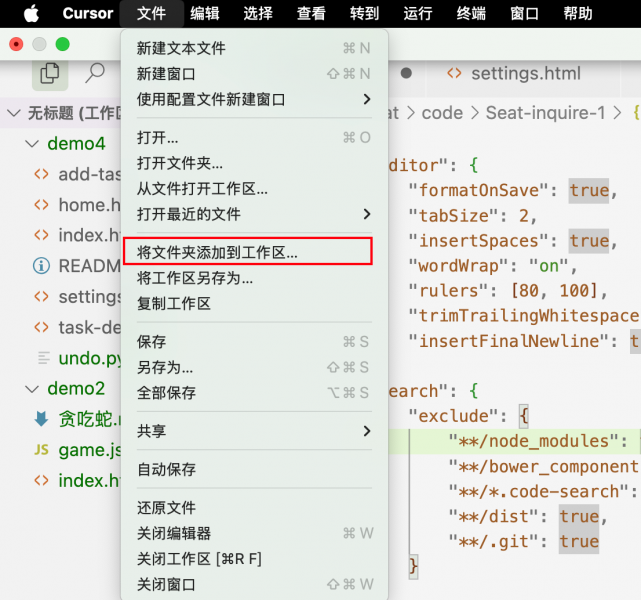Choose 新建窗口 menu entry
The width and height of the screenshot is (641, 600).
[254, 74]
